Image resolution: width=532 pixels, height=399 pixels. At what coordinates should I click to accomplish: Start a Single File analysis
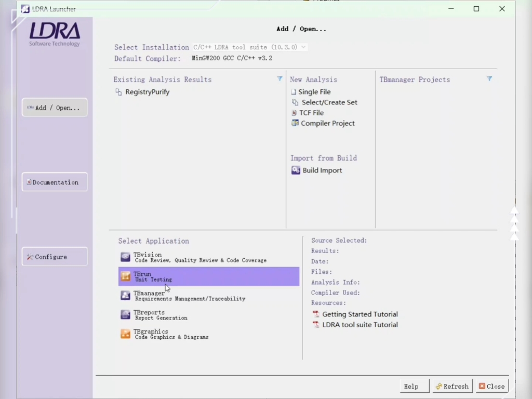(x=314, y=92)
